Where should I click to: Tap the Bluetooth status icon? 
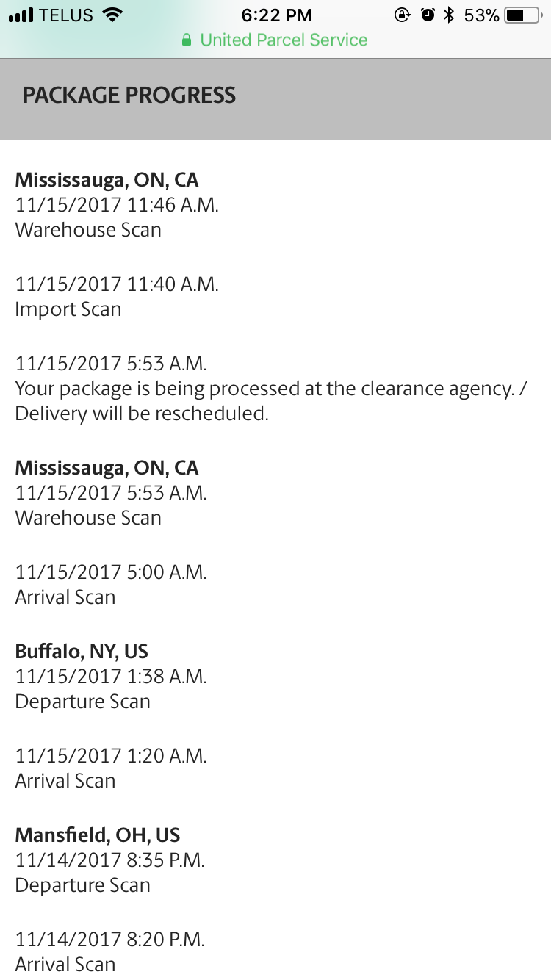click(450, 15)
